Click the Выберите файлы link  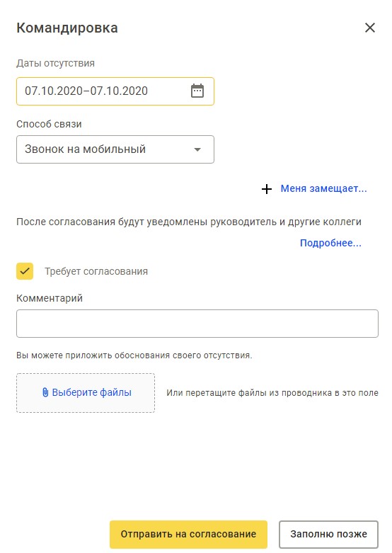coord(92,392)
